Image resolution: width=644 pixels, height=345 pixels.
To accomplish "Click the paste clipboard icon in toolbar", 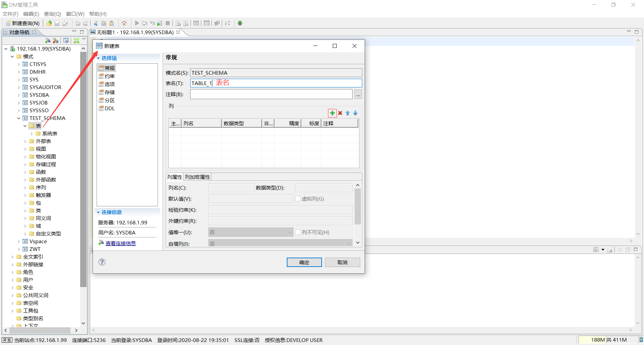I will coord(112,23).
